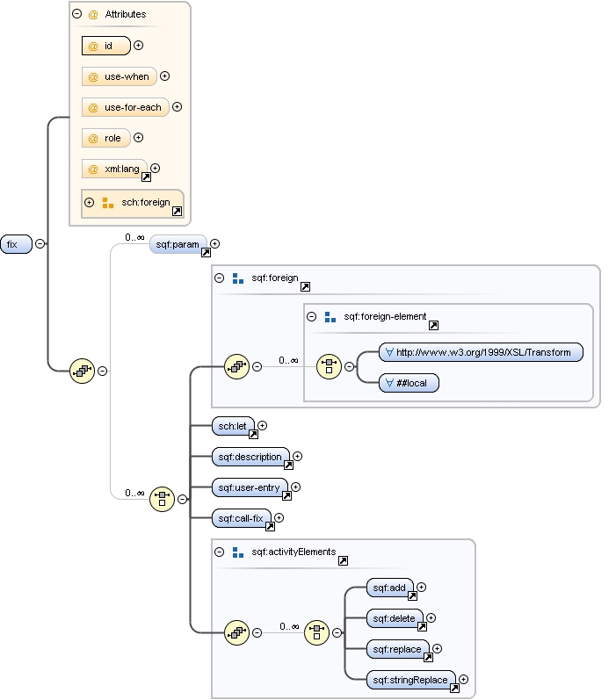Select the sqf:user-entry element
616x700 pixels.
pyautogui.click(x=250, y=487)
